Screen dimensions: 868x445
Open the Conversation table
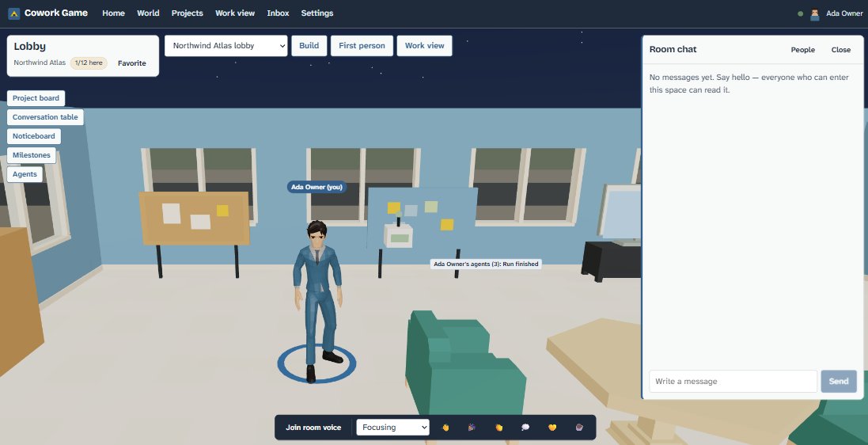click(x=45, y=117)
